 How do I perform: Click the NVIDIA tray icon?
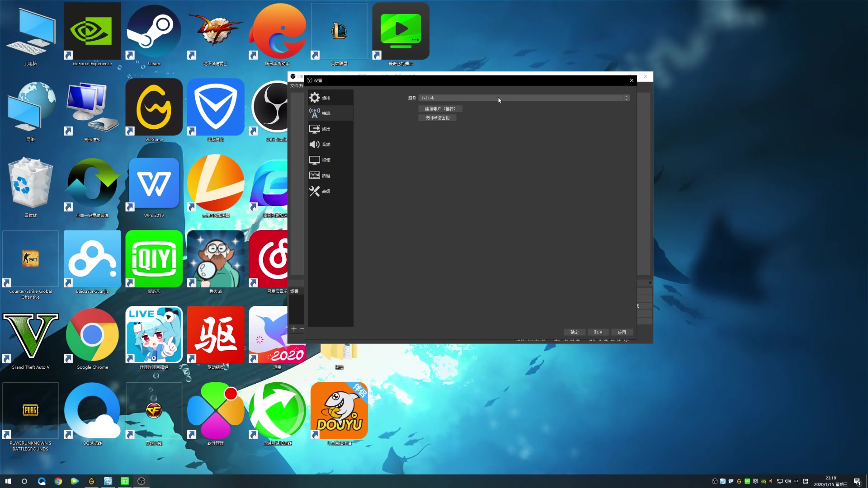tap(764, 481)
